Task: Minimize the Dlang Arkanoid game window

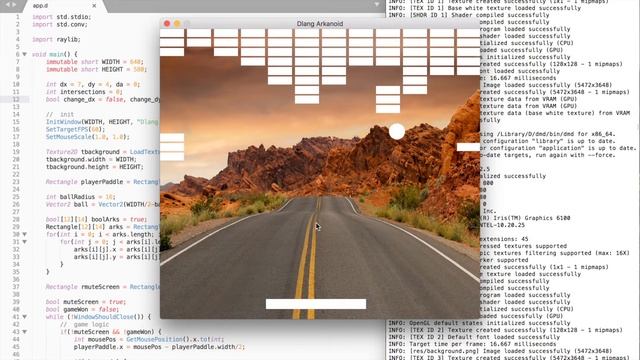Action: 177,24
